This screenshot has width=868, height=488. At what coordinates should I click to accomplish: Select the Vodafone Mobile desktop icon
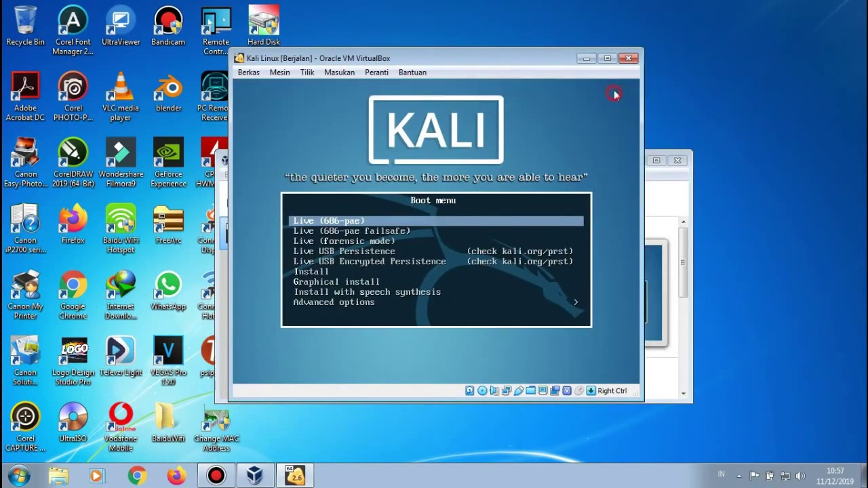point(121,428)
